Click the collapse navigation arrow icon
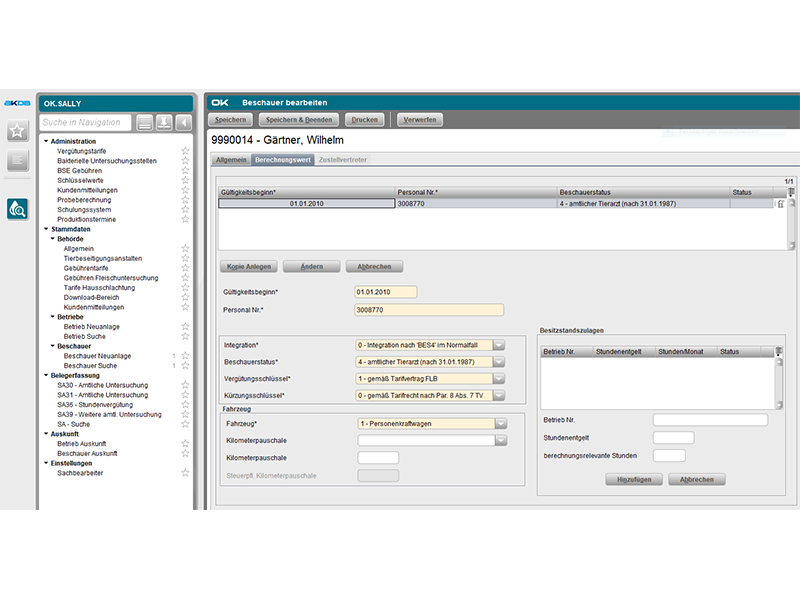This screenshot has height=600, width=800. 184,123
